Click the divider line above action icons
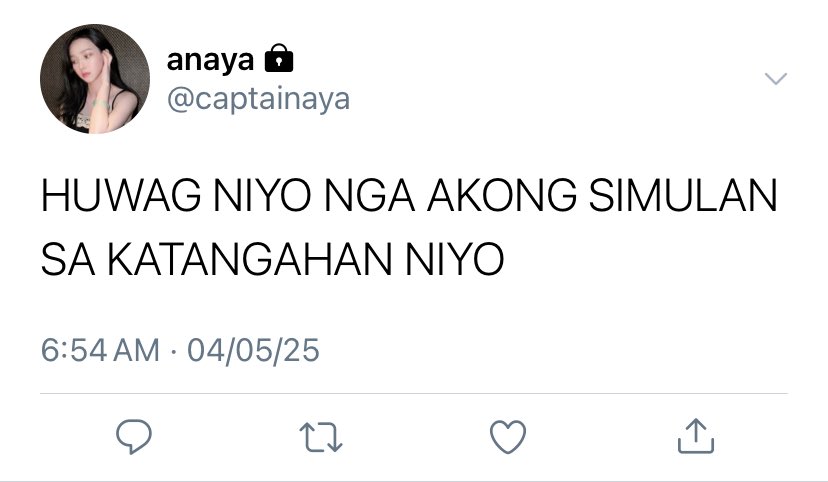 click(414, 393)
